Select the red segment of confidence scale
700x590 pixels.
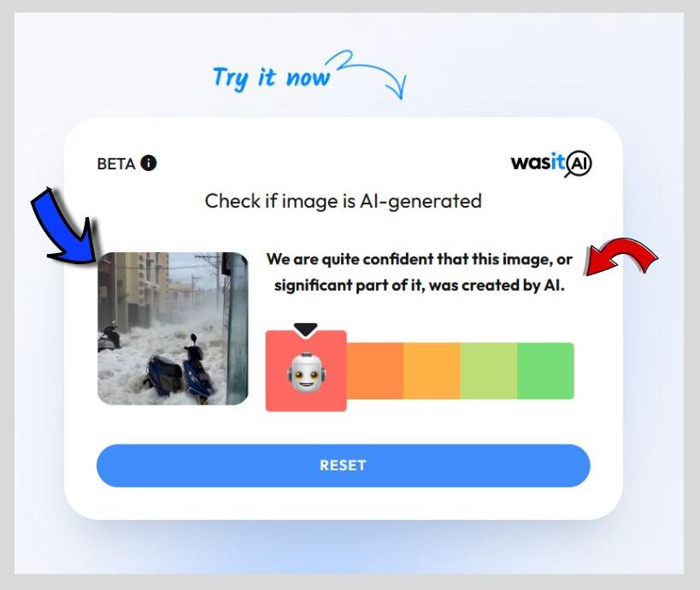306,371
